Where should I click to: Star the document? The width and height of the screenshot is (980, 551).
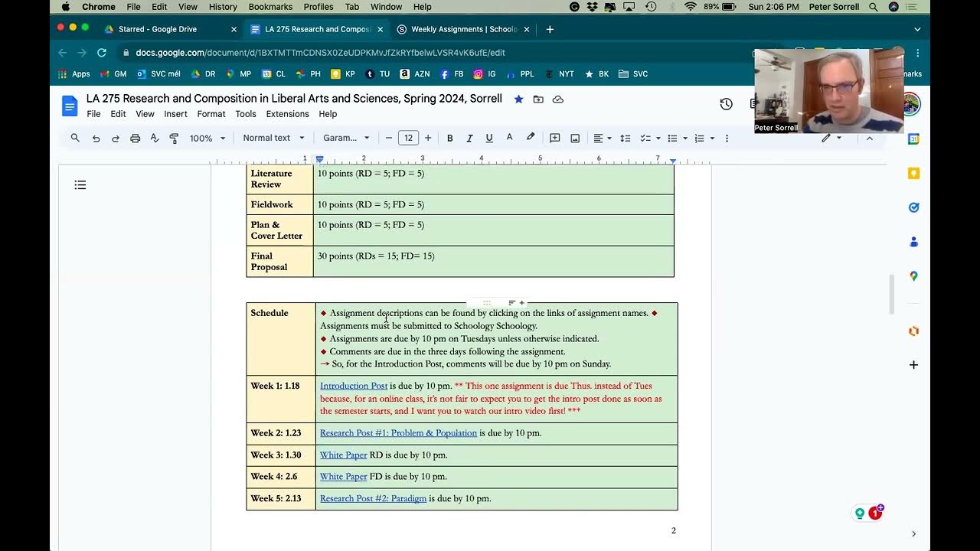(519, 99)
